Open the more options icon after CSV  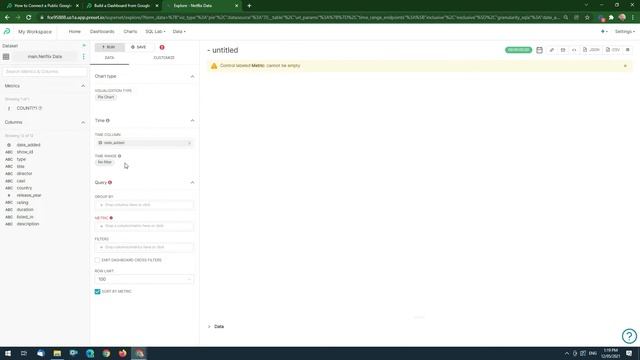coord(628,50)
